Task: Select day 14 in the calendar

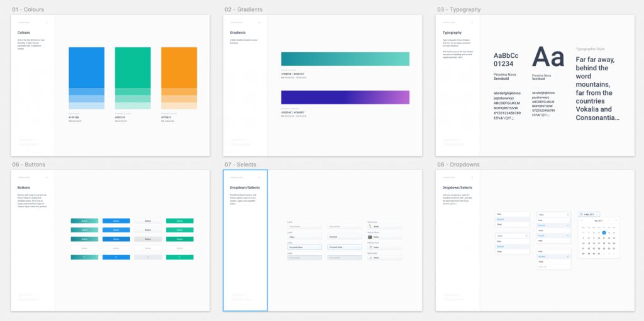Action: [583, 243]
